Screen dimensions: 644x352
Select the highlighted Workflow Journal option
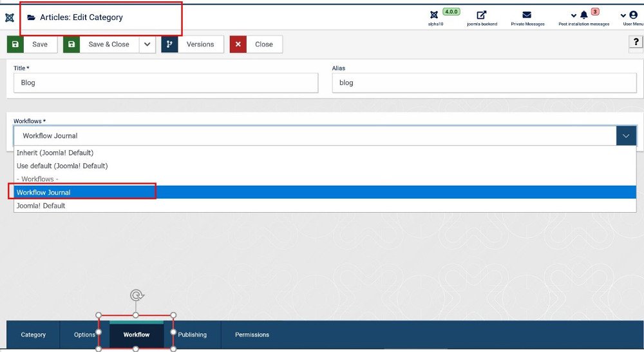click(x=325, y=192)
